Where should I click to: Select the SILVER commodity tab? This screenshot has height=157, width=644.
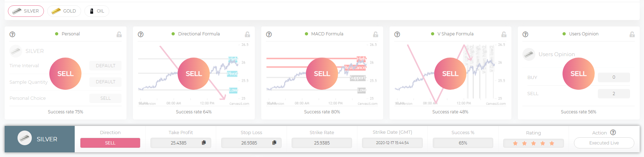(26, 11)
